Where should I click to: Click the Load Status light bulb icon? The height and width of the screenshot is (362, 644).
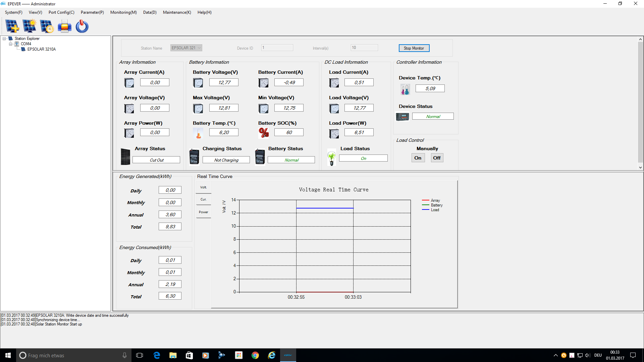coord(332,158)
